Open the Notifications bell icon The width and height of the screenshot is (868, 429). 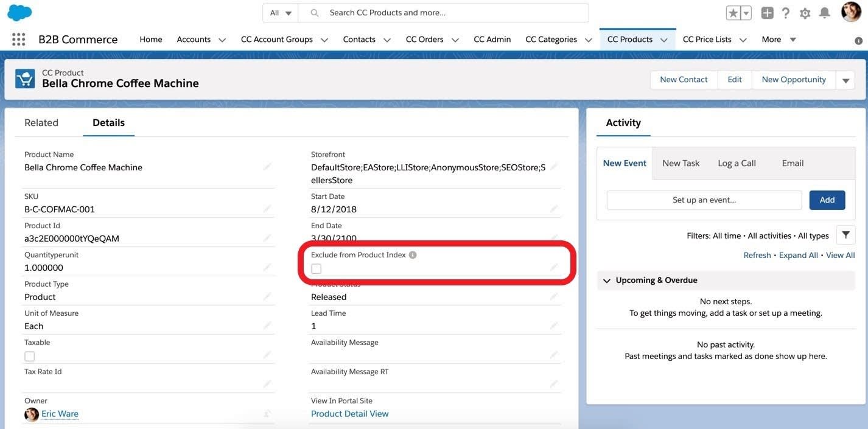point(825,13)
